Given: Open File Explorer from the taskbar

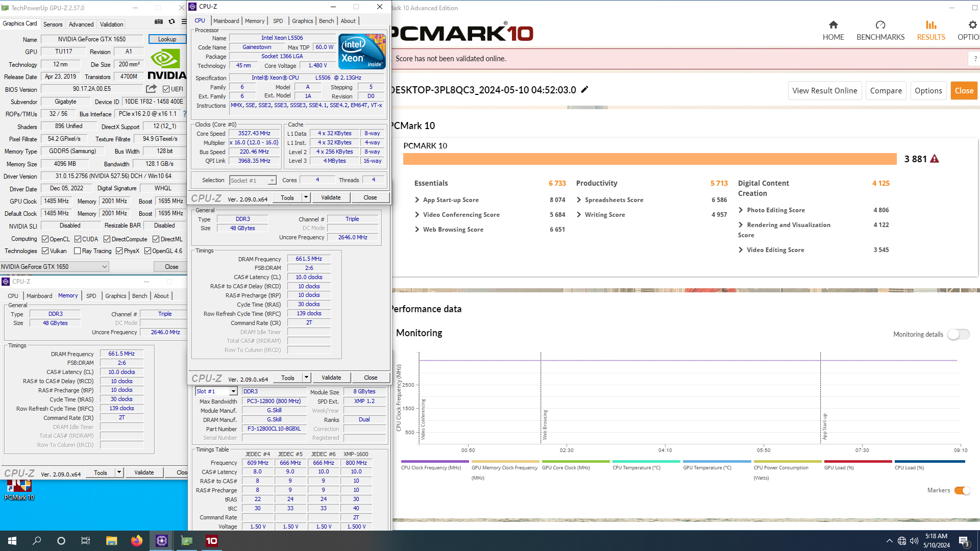Looking at the screenshot, I should tap(111, 541).
